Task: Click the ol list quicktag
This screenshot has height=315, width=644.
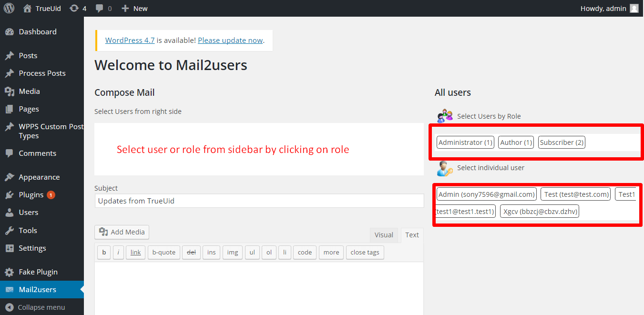Action: click(x=269, y=253)
